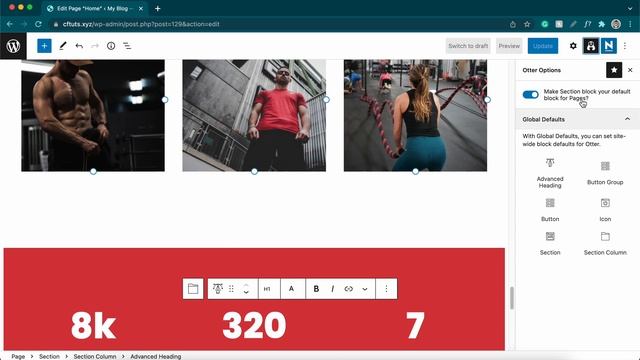Click the block drag handle dots

coord(231,289)
